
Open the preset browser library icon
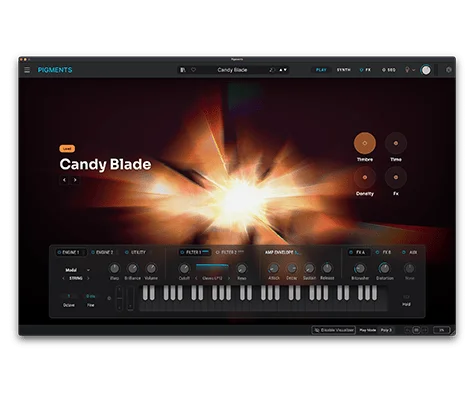tap(183, 70)
